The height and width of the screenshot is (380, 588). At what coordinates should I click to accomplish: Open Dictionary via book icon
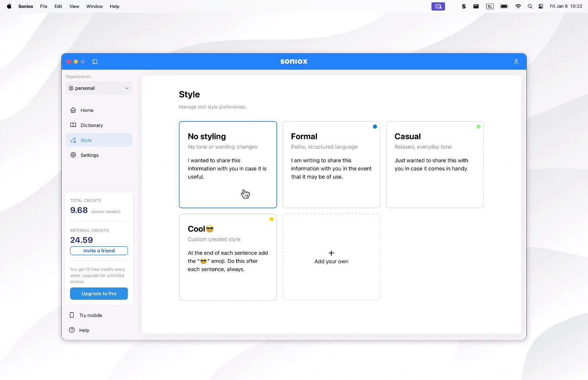click(x=73, y=125)
